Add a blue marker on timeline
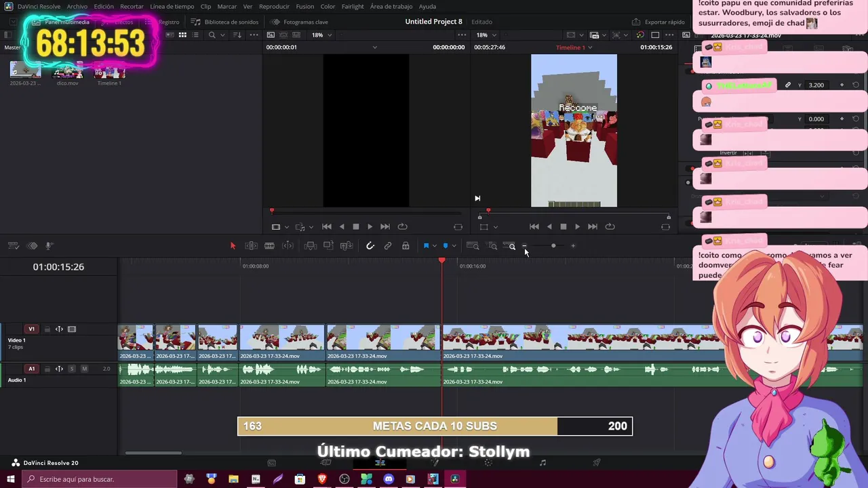 click(x=446, y=245)
